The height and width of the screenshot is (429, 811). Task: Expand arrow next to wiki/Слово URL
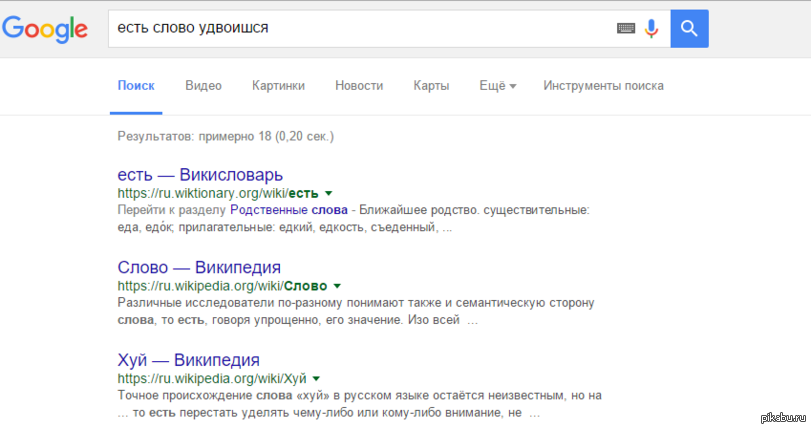[337, 286]
